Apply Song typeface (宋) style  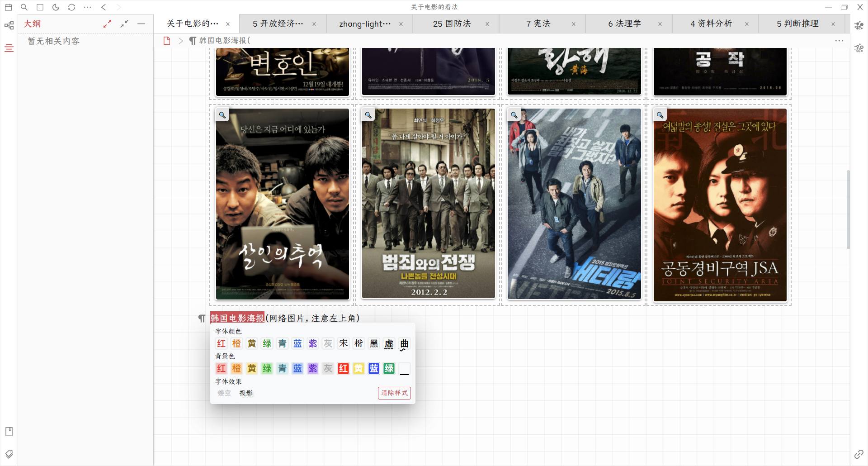coord(344,344)
